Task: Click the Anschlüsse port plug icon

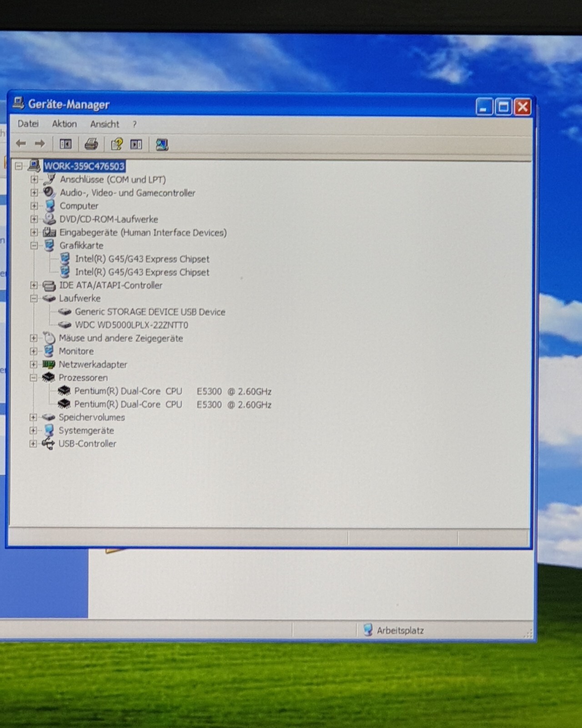Action: pyautogui.click(x=50, y=179)
